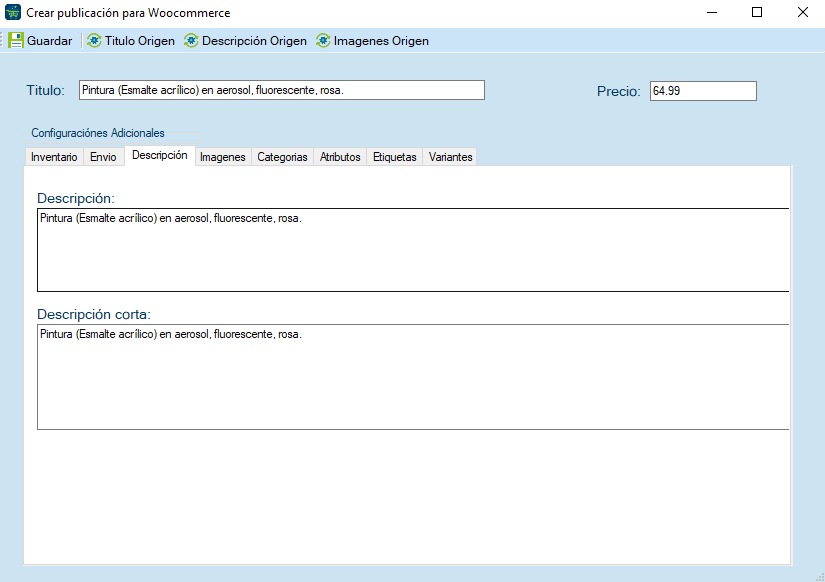This screenshot has width=825, height=582.
Task: Close the Crear publicación window
Action: tap(802, 12)
